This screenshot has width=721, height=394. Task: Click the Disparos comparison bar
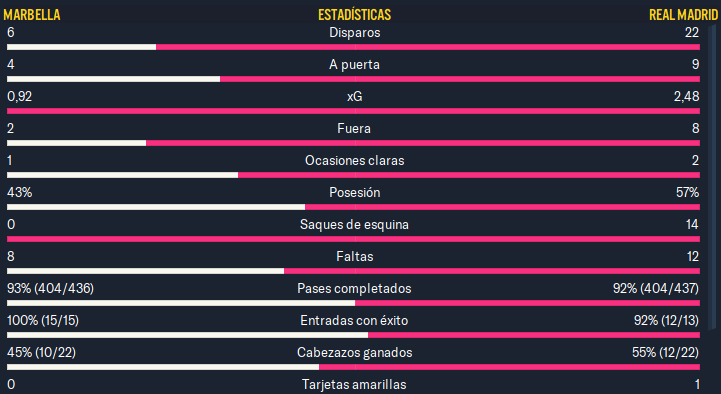[353, 47]
